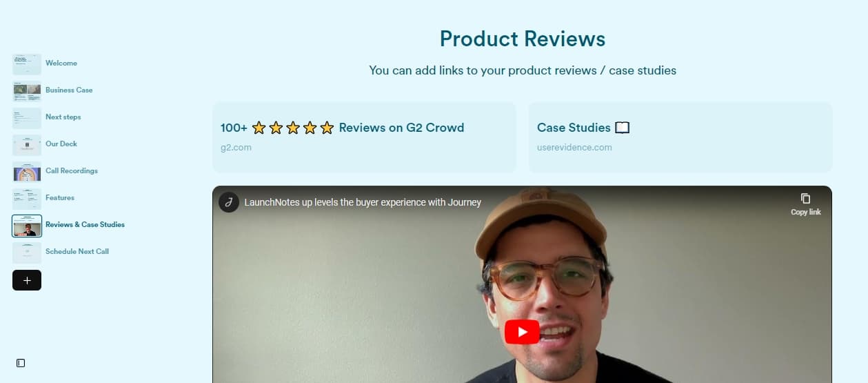The width and height of the screenshot is (868, 383).
Task: Collapse the sidebar with the panel icon
Action: tap(21, 363)
